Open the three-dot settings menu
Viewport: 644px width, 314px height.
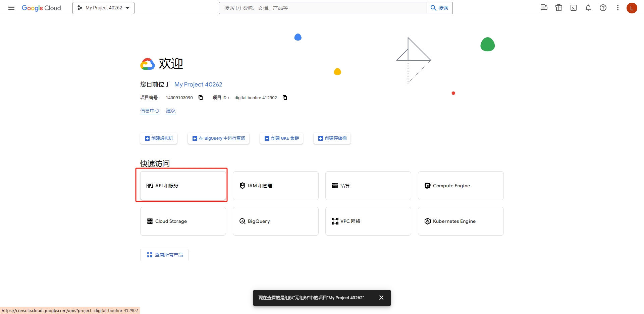click(618, 8)
